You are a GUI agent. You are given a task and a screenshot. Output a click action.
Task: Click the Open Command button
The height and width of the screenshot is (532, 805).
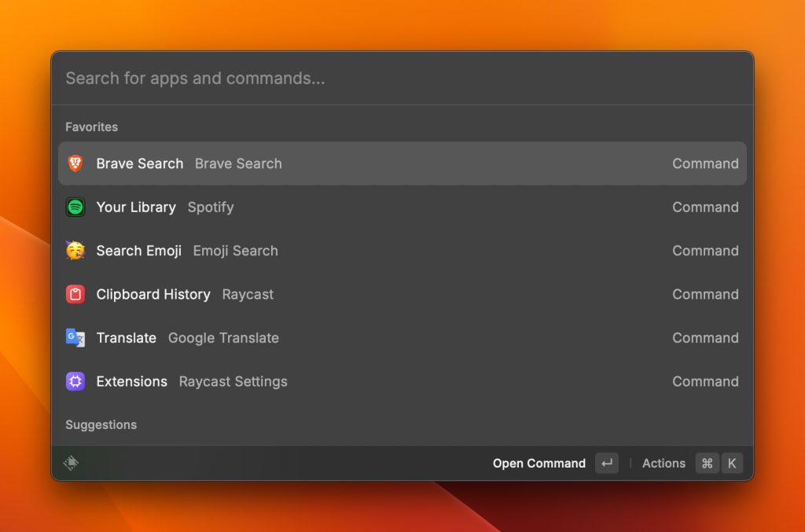coord(539,464)
